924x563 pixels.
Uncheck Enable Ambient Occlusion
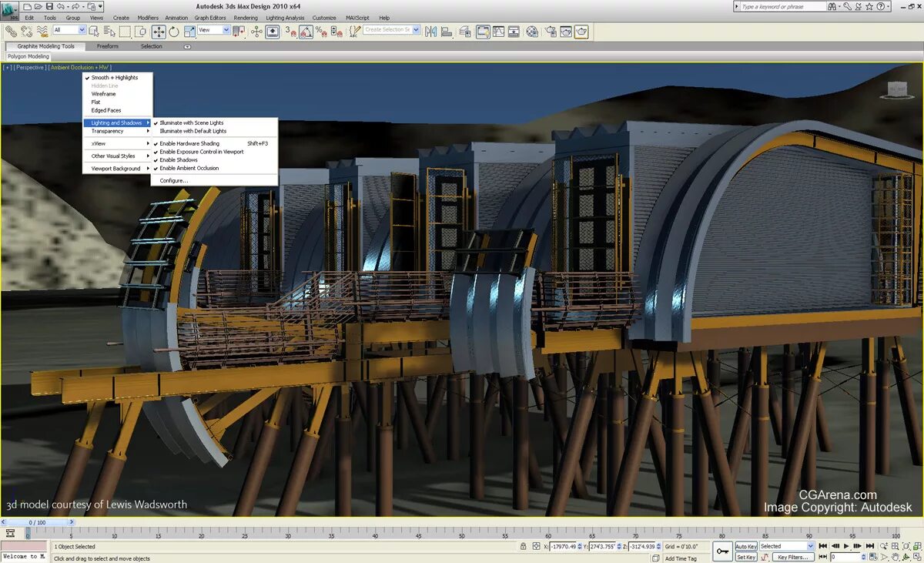[x=189, y=168]
